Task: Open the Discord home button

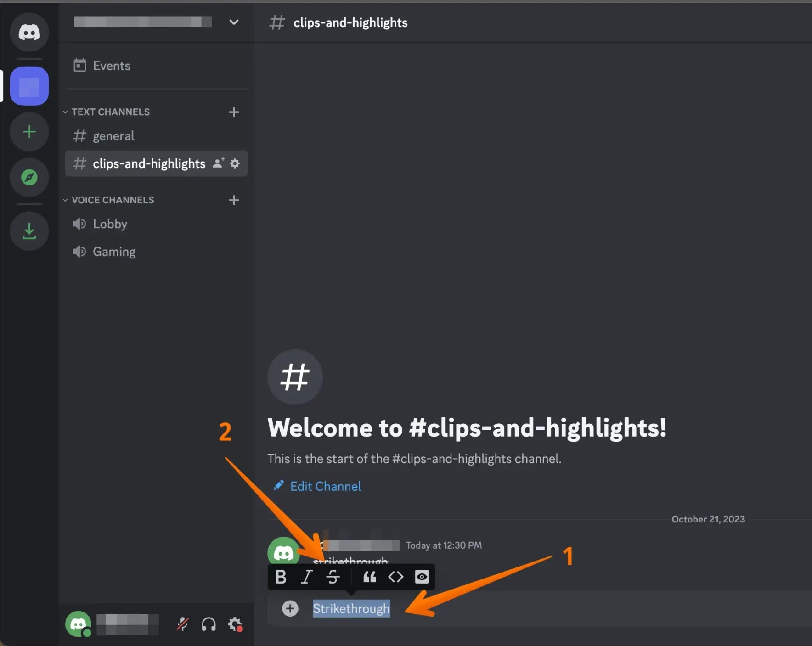Action: (x=29, y=32)
